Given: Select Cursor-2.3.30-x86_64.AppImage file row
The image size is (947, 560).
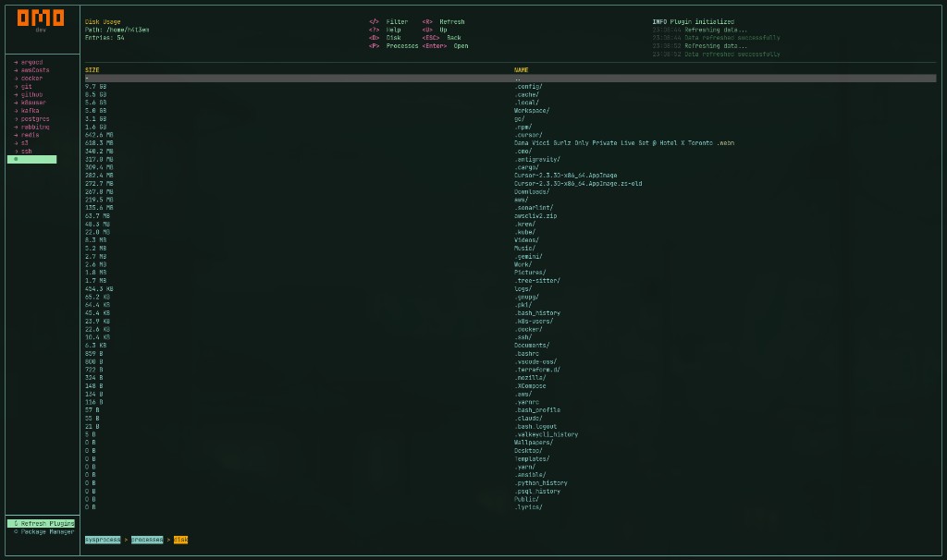Looking at the screenshot, I should [510, 176].
